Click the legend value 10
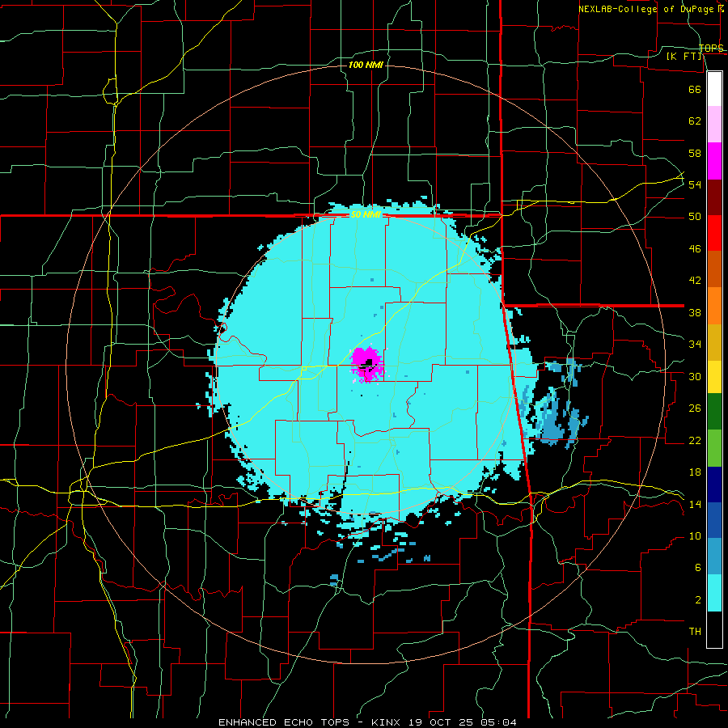 695,536
